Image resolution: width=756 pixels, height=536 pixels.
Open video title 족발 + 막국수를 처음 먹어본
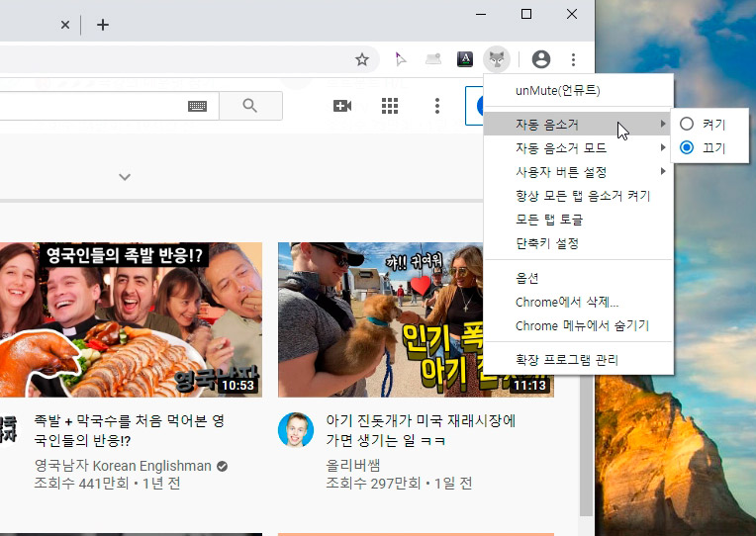tap(130, 430)
